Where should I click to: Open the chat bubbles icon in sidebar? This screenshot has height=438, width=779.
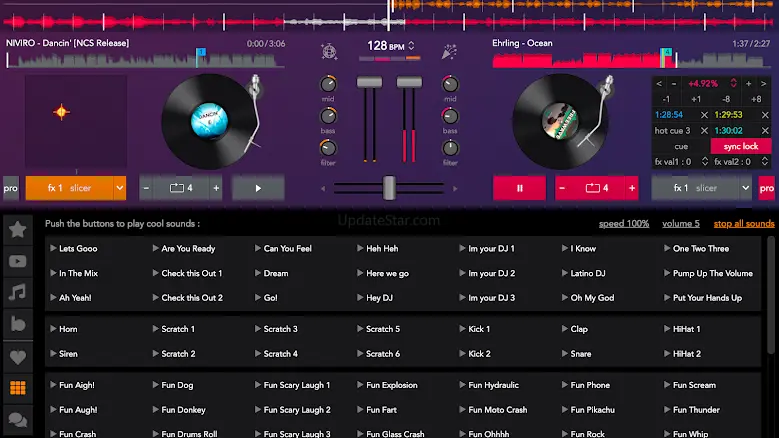[17, 419]
